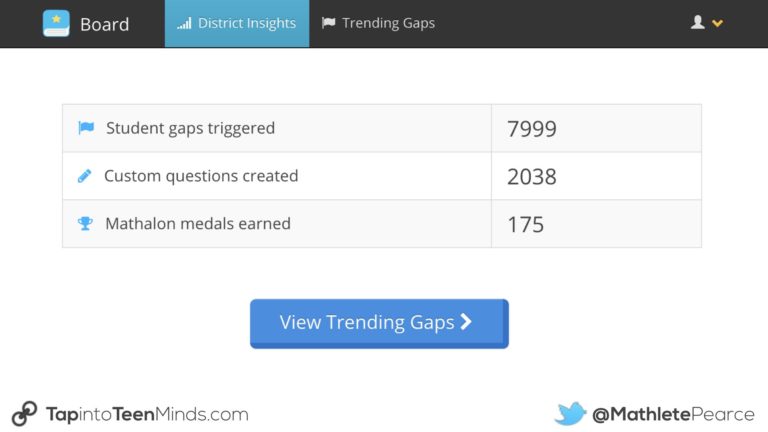The width and height of the screenshot is (768, 432).
Task: Click the Board brand title
Action: [104, 24]
